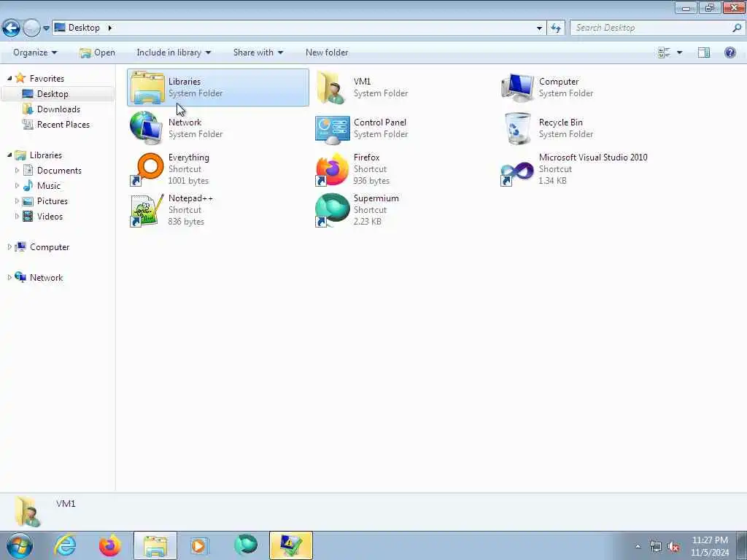
Task: Select the Firefox shortcut icon in file list
Action: point(332,169)
